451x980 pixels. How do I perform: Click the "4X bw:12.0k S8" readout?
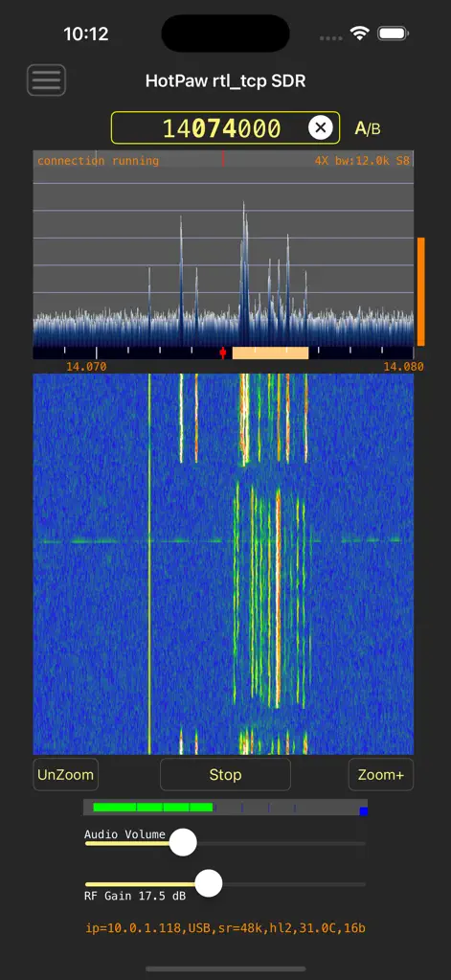362,161
